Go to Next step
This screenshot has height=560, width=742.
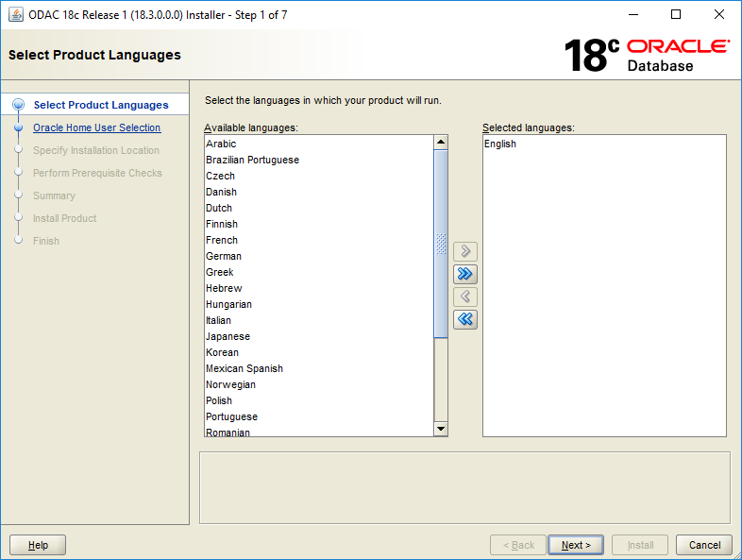576,545
